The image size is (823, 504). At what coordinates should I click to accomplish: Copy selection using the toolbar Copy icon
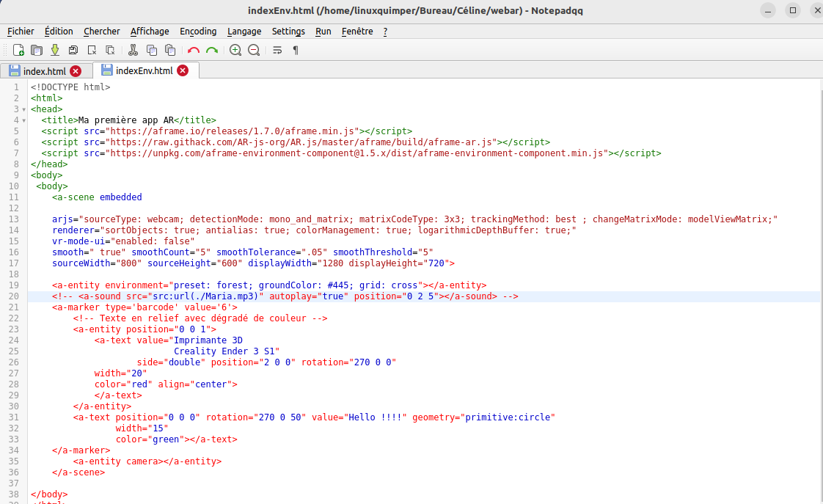[x=152, y=51]
